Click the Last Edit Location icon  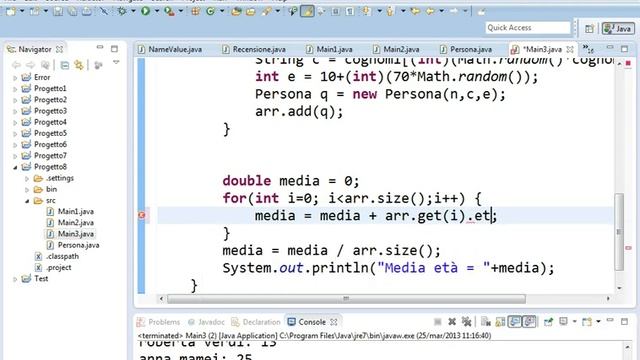point(416,11)
